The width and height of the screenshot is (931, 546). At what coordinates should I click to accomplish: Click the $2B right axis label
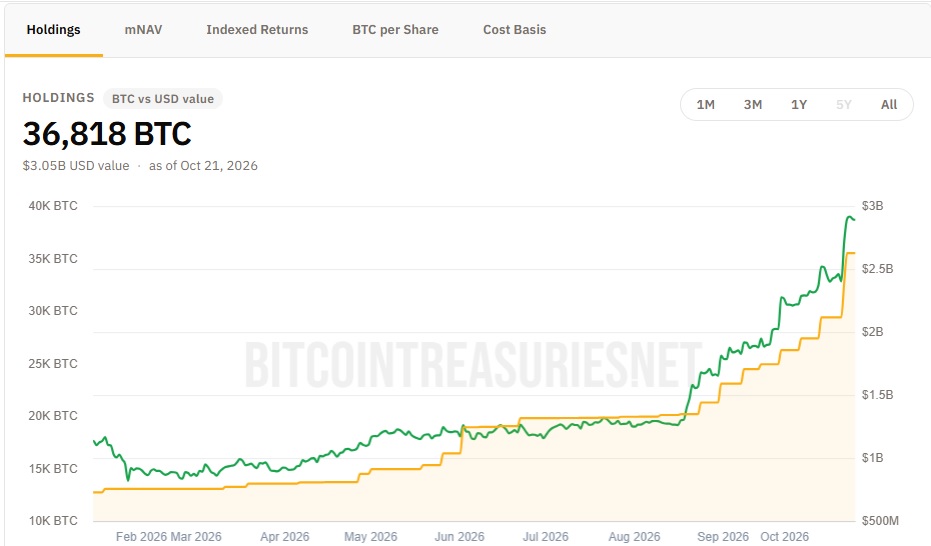click(873, 332)
